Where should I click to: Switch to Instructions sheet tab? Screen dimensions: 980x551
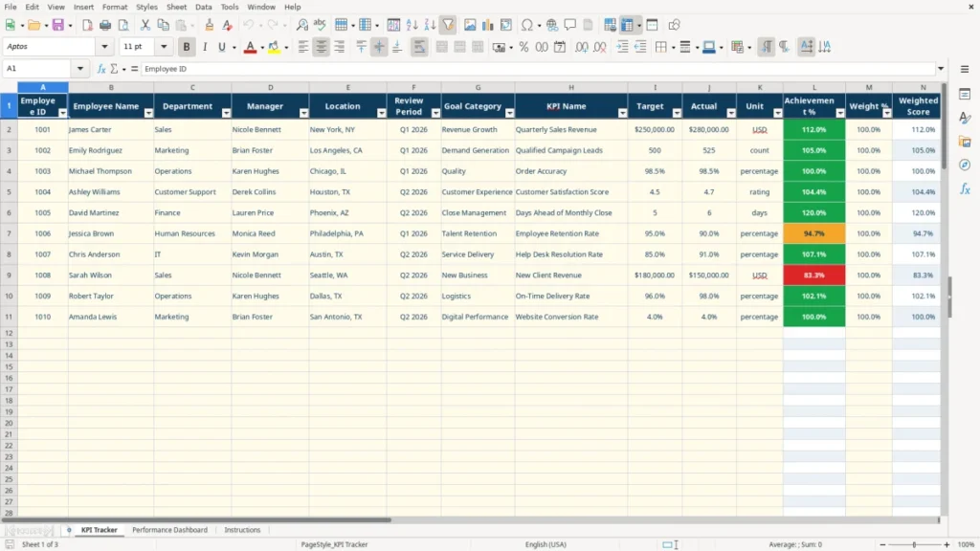(x=242, y=530)
